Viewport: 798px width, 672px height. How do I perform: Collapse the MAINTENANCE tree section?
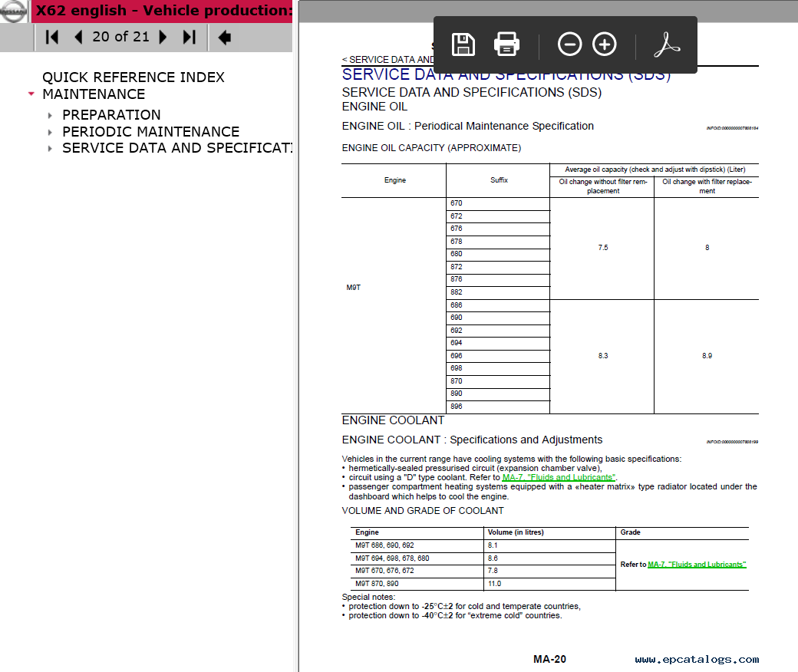31,94
